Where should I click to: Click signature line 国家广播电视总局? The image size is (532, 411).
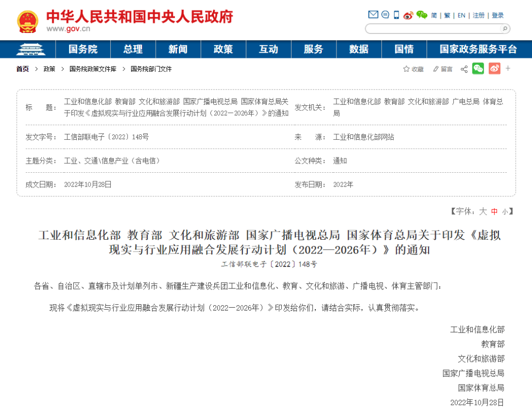click(x=473, y=374)
